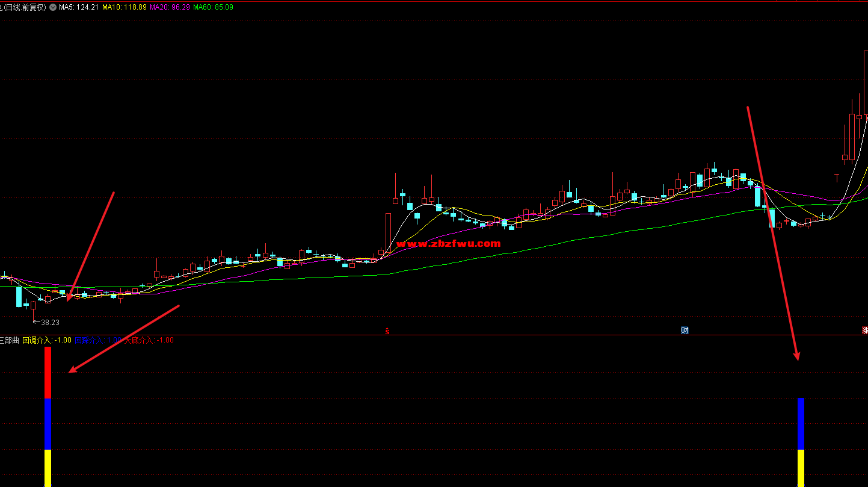Click the 38.23 low price label
Image resolution: width=868 pixels, height=487 pixels.
click(50, 322)
